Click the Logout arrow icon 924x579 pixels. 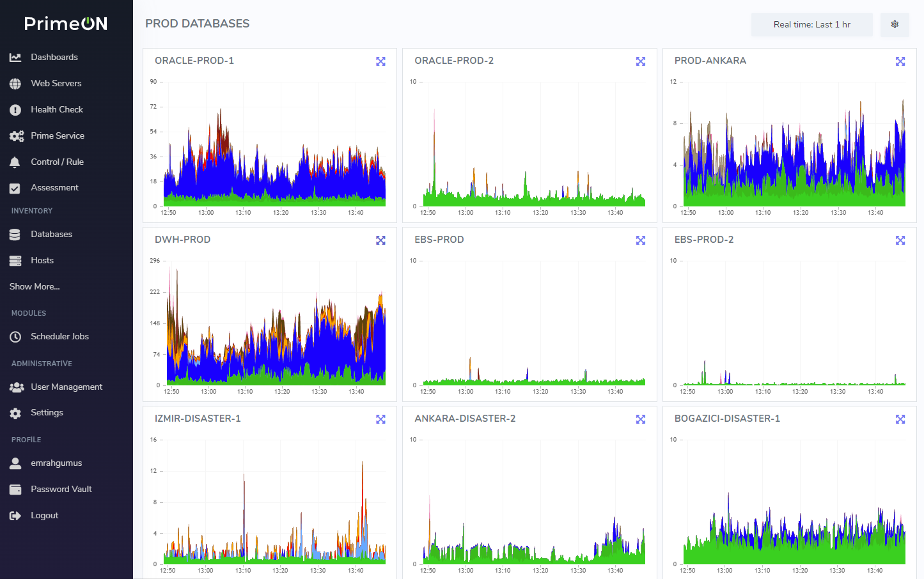[x=15, y=516]
